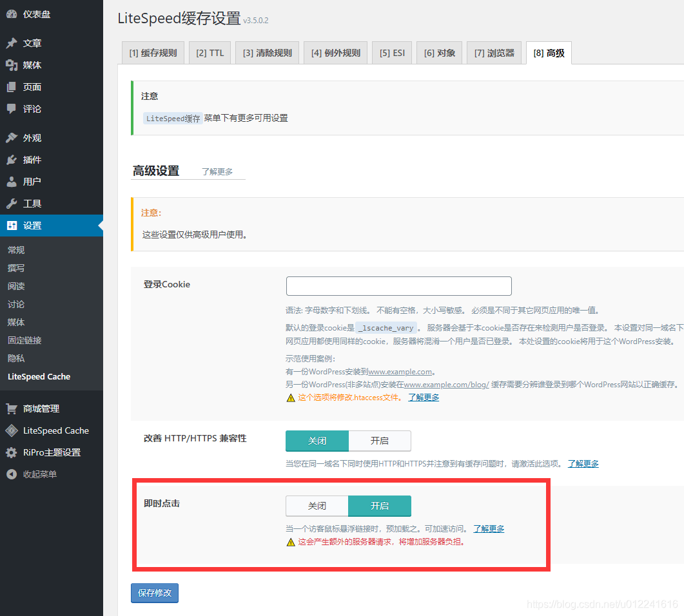Image resolution: width=684 pixels, height=616 pixels.
Task: Click warning icon beside server load notice
Action: [x=291, y=542]
